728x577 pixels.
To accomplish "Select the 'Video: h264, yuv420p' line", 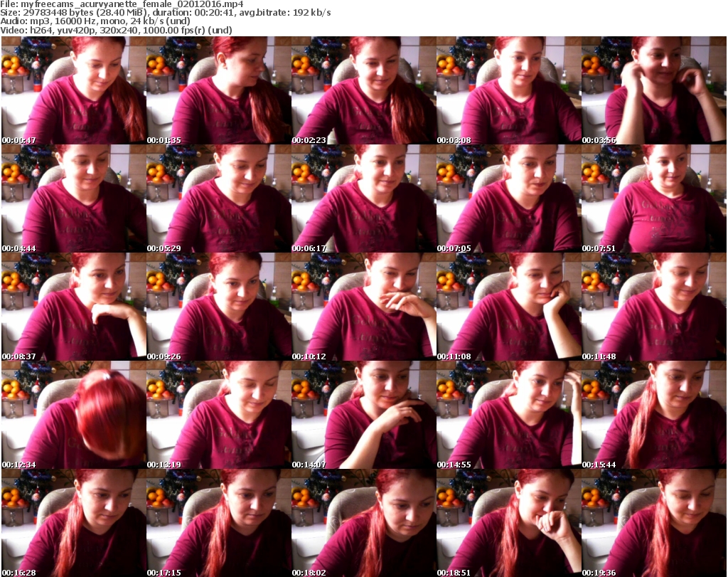I will coord(116,30).
